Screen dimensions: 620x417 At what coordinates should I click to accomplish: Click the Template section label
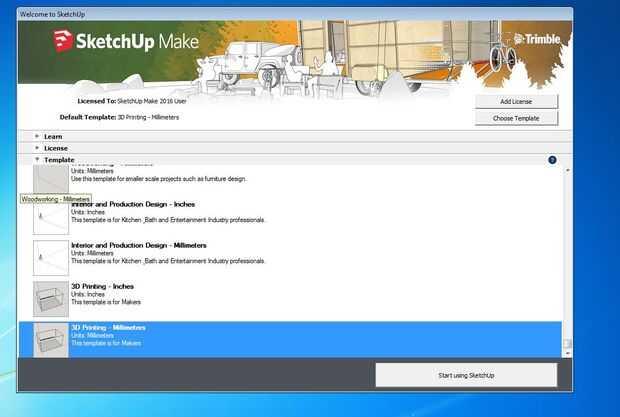(x=59, y=160)
